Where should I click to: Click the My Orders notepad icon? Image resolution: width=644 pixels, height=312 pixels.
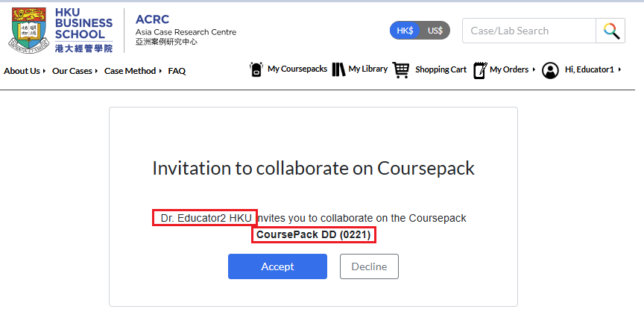480,70
